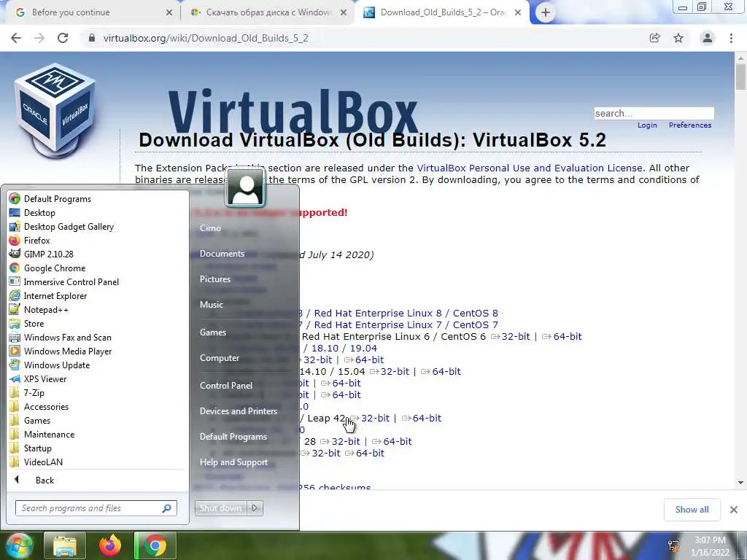Open Music from Start menu right pane
The image size is (747, 560).
pos(212,304)
